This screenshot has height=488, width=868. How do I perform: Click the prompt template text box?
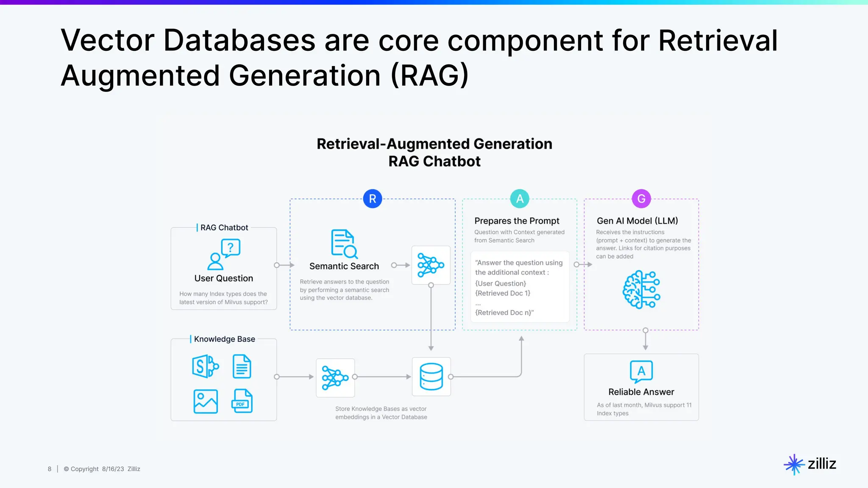(520, 287)
